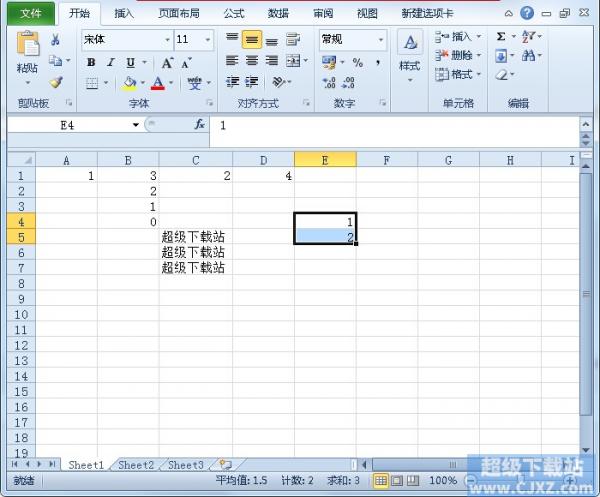This screenshot has width=600, height=497.
Task: Open number format dropdown 常规
Action: 381,39
